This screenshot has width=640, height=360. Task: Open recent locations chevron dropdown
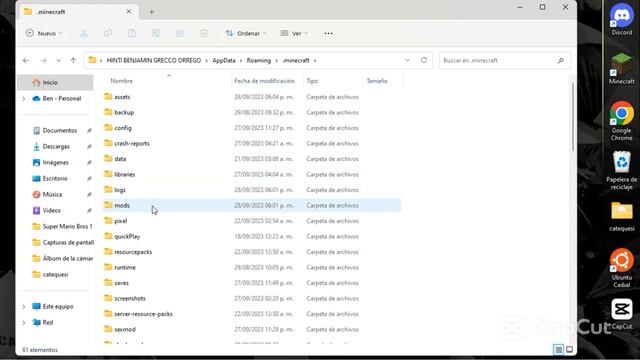click(x=58, y=60)
